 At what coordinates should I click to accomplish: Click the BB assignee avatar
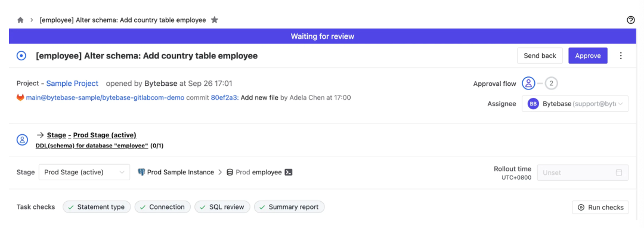533,104
